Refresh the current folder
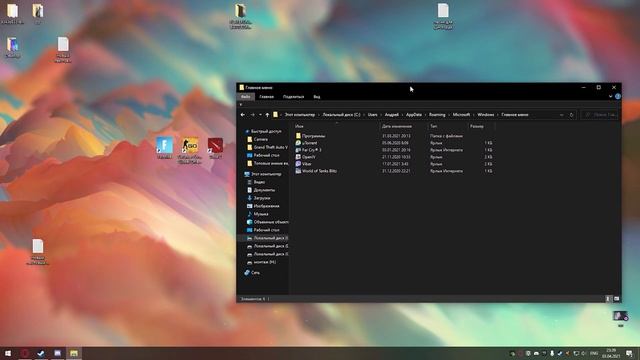The width and height of the screenshot is (640, 360). 571,115
